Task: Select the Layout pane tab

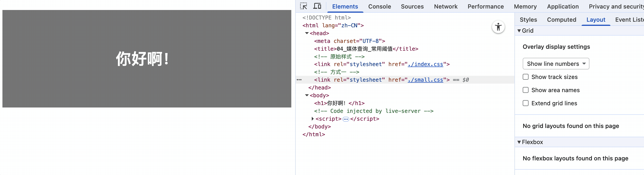Action: (596, 20)
